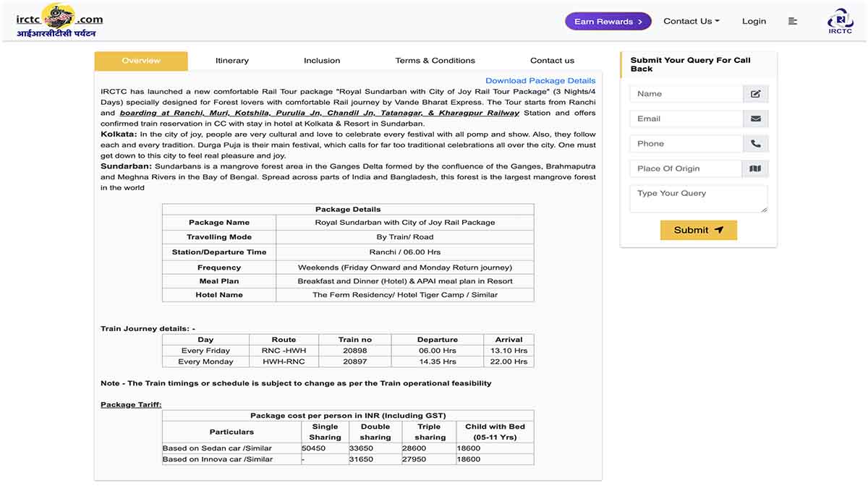
Task: Go to the Terms & Conditions tab
Action: pos(435,61)
